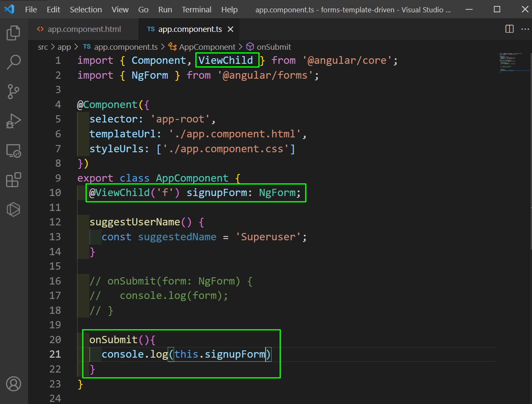
Task: Open the Search view in activity bar
Action: tap(14, 62)
